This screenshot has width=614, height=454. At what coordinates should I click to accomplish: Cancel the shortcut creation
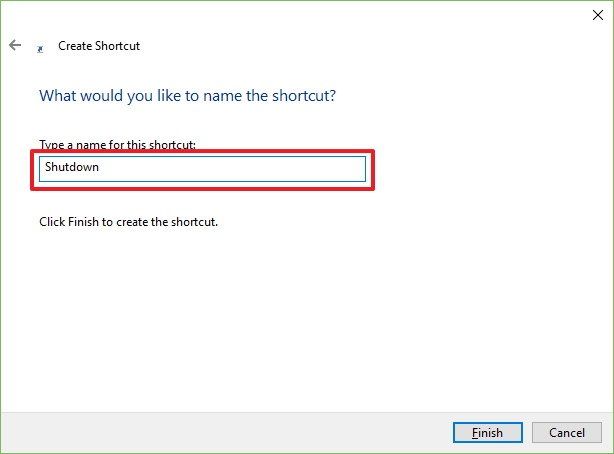(x=567, y=432)
